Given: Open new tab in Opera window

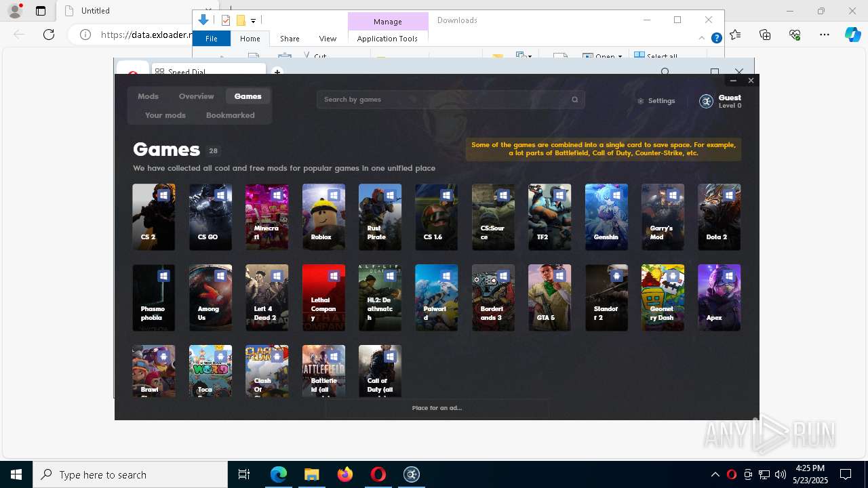Looking at the screenshot, I should coord(277,71).
